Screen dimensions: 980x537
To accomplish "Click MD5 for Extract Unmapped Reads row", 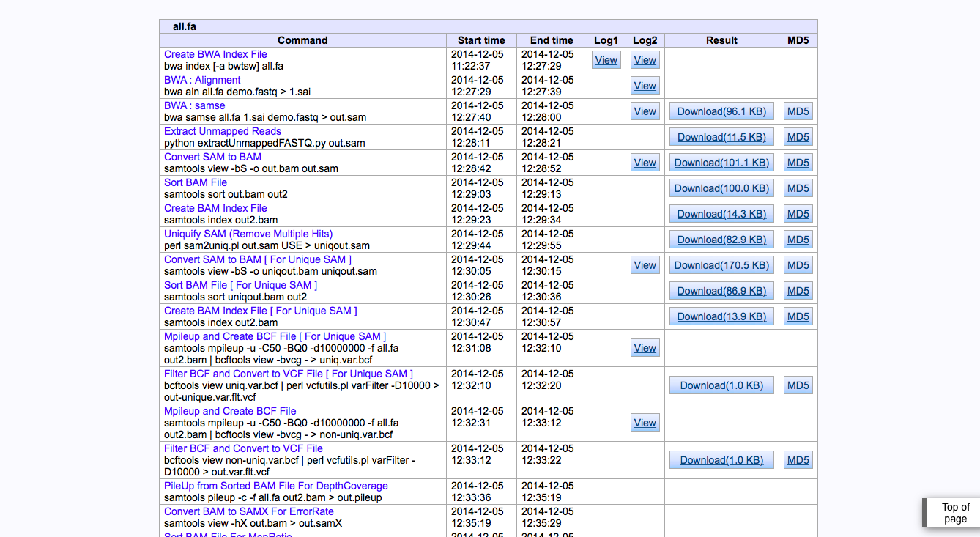I will (798, 137).
